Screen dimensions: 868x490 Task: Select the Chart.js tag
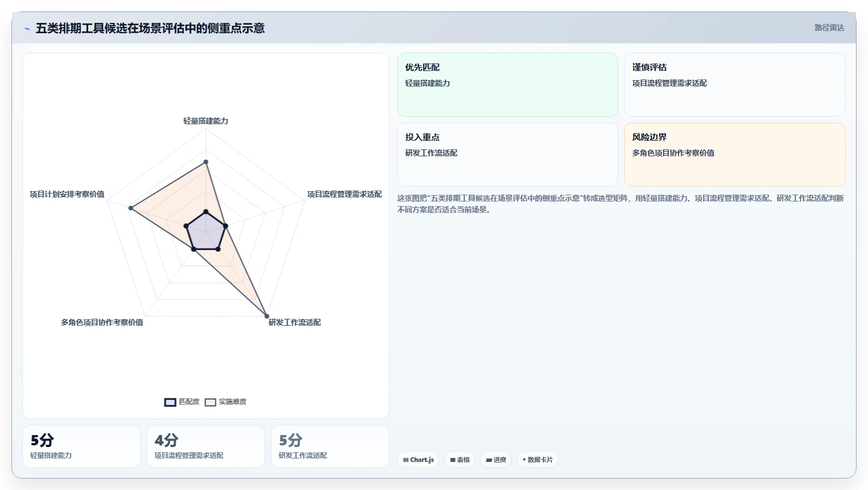419,460
